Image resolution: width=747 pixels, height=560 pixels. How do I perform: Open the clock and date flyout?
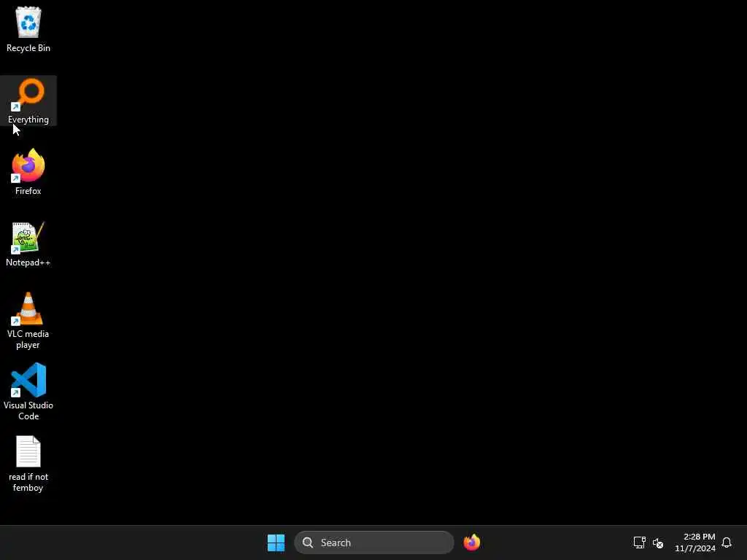click(x=694, y=542)
